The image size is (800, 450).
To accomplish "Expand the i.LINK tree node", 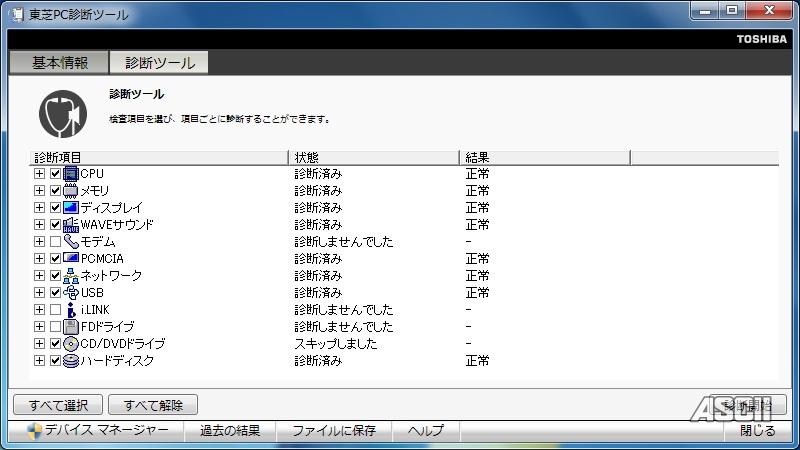I will click(x=39, y=310).
